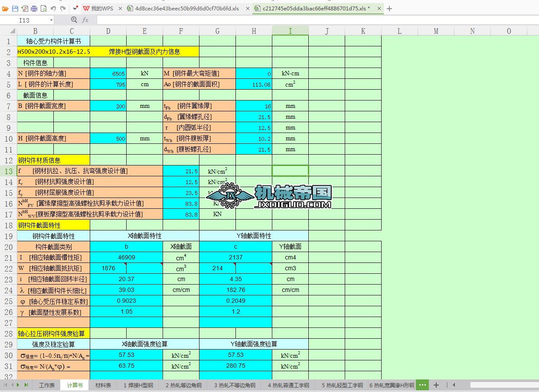This screenshot has width=539, height=392.
Task: Open the Name Box dropdown arrow
Action: [x=51, y=20]
